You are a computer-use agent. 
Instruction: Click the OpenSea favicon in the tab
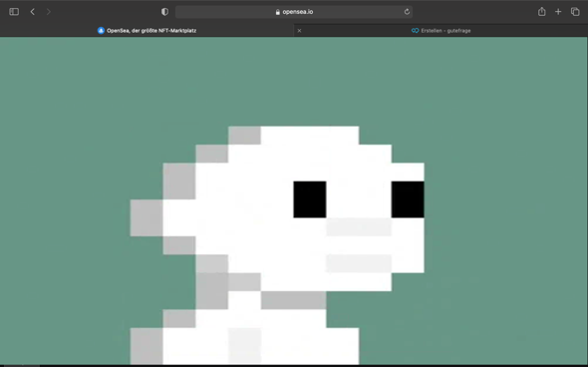click(101, 30)
